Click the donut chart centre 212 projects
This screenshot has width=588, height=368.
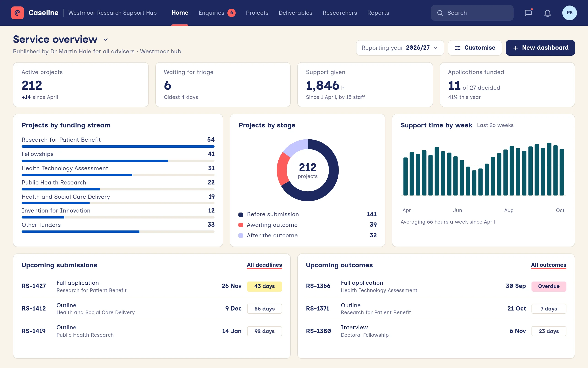(308, 170)
